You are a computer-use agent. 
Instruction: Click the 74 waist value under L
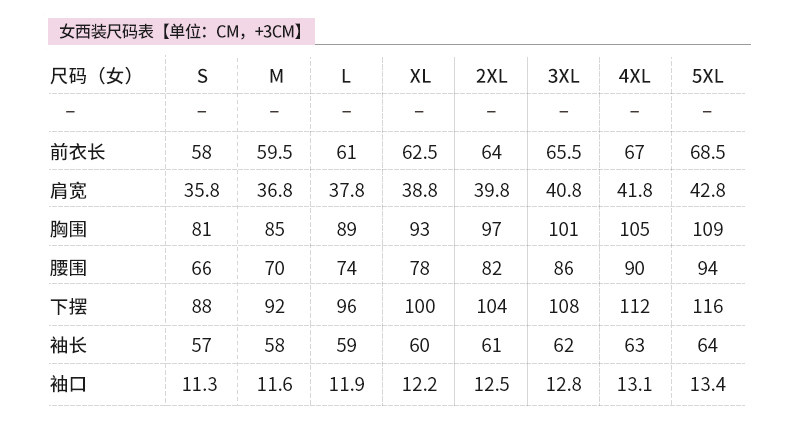pos(347,268)
